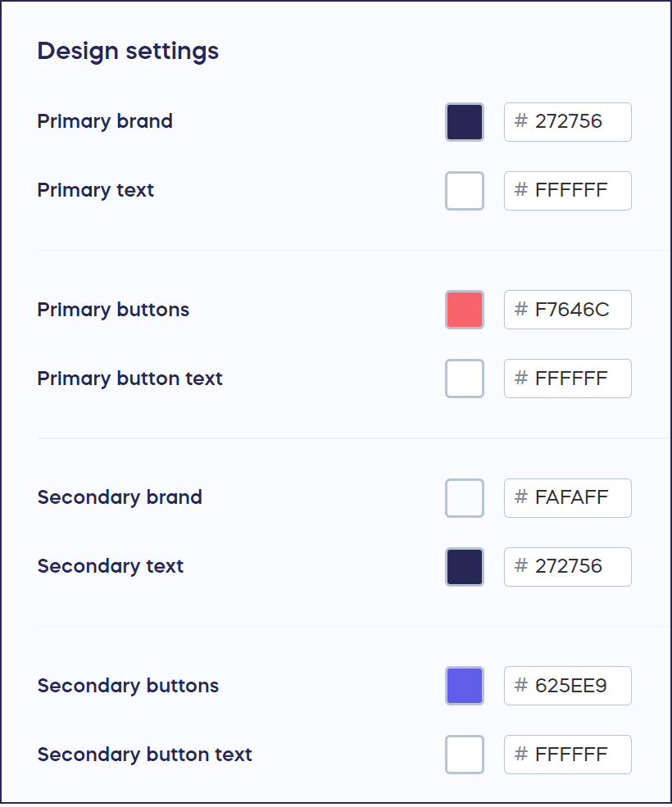The width and height of the screenshot is (672, 807).
Task: Click the Secondary buttons label
Action: [128, 686]
